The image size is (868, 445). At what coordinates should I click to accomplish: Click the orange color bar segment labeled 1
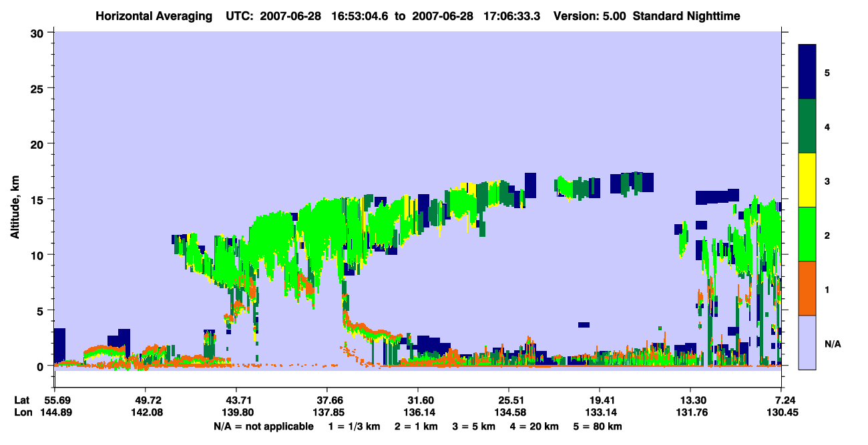click(807, 288)
